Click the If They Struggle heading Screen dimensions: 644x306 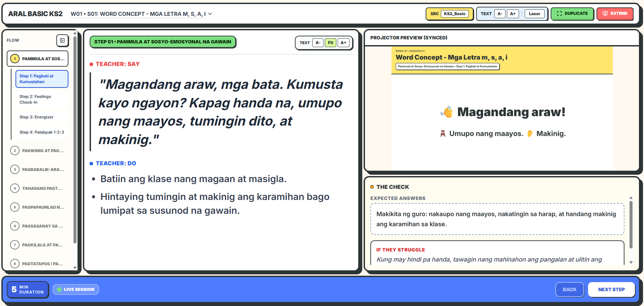(x=400, y=250)
